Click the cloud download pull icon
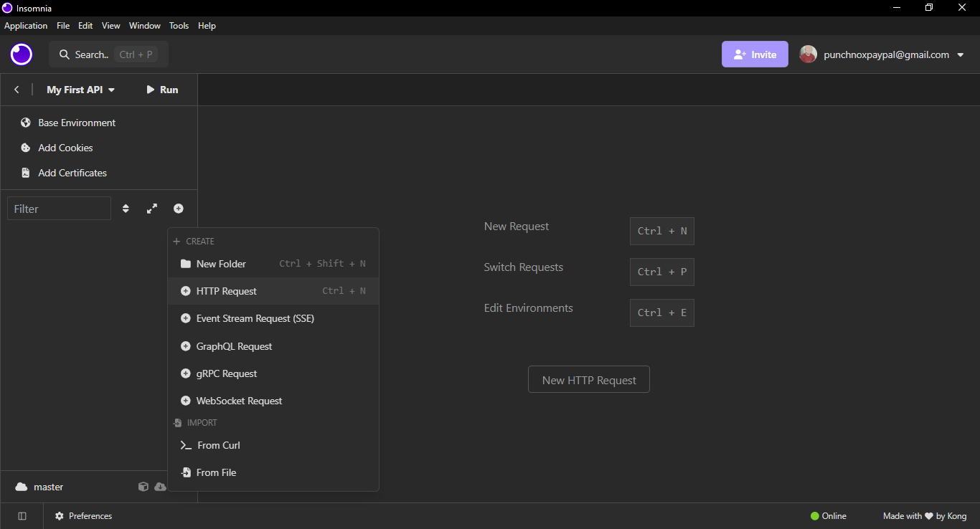Screen dimensions: 980x529 pos(160,487)
